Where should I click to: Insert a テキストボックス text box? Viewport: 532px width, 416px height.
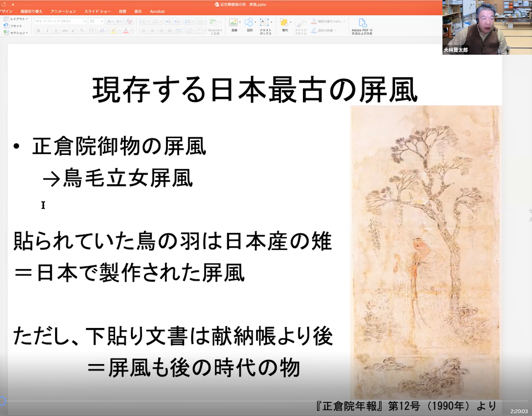point(266,27)
